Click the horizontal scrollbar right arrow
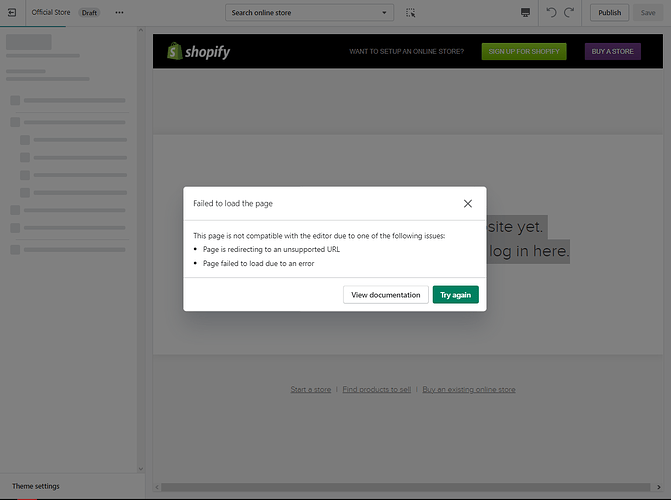 (x=659, y=487)
